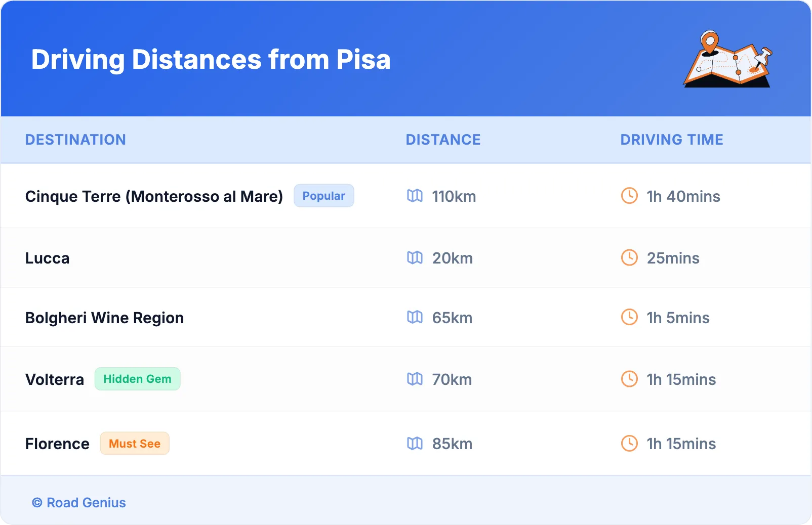The height and width of the screenshot is (525, 812).
Task: Click the map icon beside 65km
Action: coord(415,317)
